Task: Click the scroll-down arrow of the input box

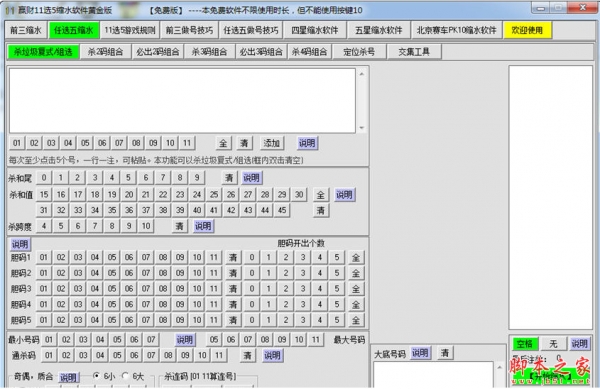Action: pos(362,128)
